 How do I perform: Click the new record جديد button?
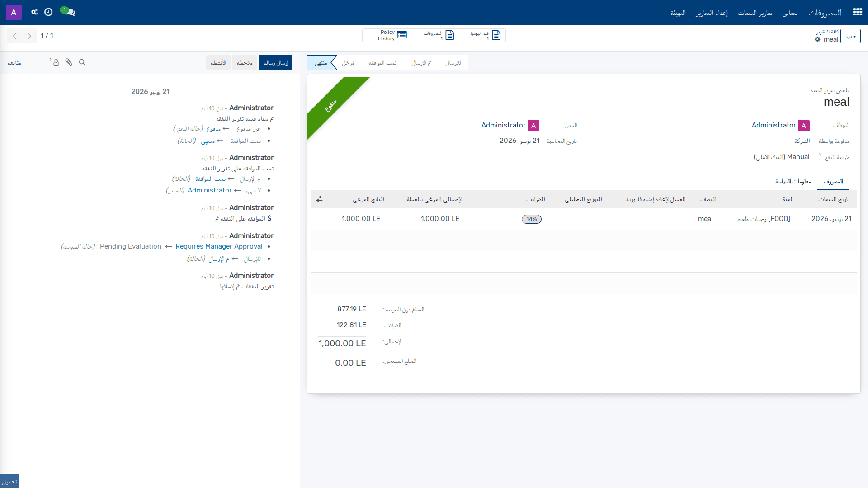click(850, 36)
